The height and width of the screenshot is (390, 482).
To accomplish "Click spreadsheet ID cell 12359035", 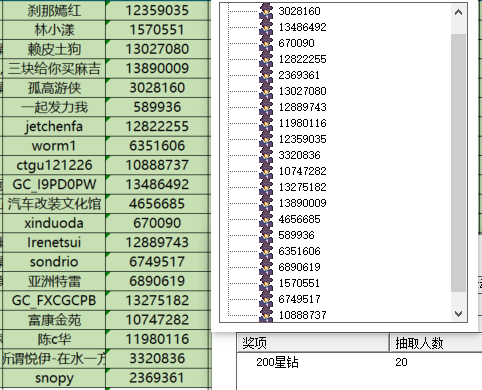I will [157, 10].
